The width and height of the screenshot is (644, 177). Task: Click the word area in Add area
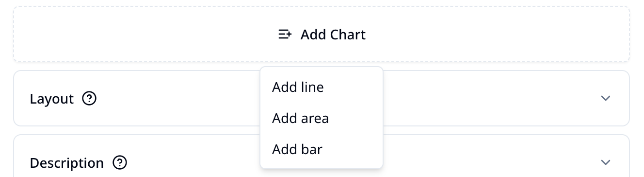point(314,118)
